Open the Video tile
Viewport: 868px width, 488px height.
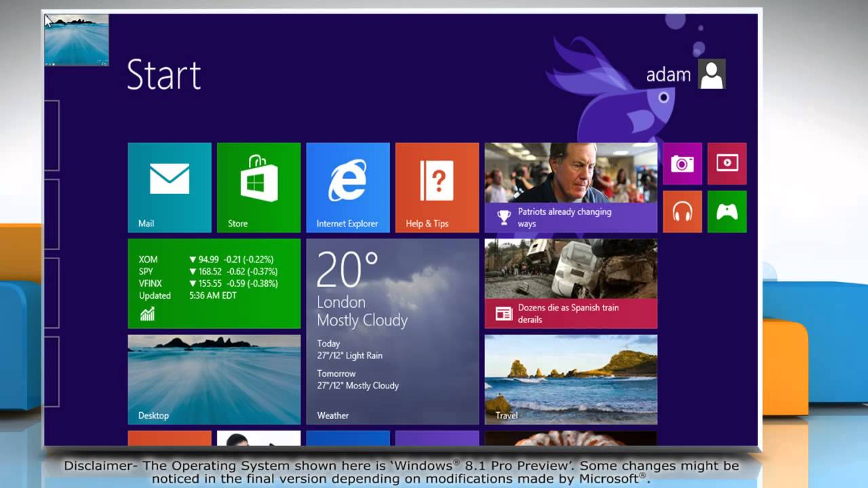point(727,163)
